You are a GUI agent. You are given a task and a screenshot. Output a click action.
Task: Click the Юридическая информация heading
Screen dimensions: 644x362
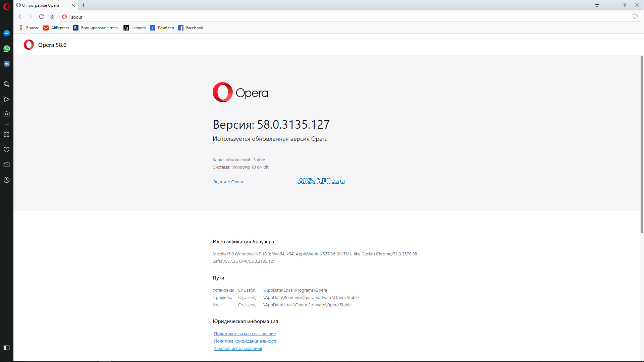point(245,321)
